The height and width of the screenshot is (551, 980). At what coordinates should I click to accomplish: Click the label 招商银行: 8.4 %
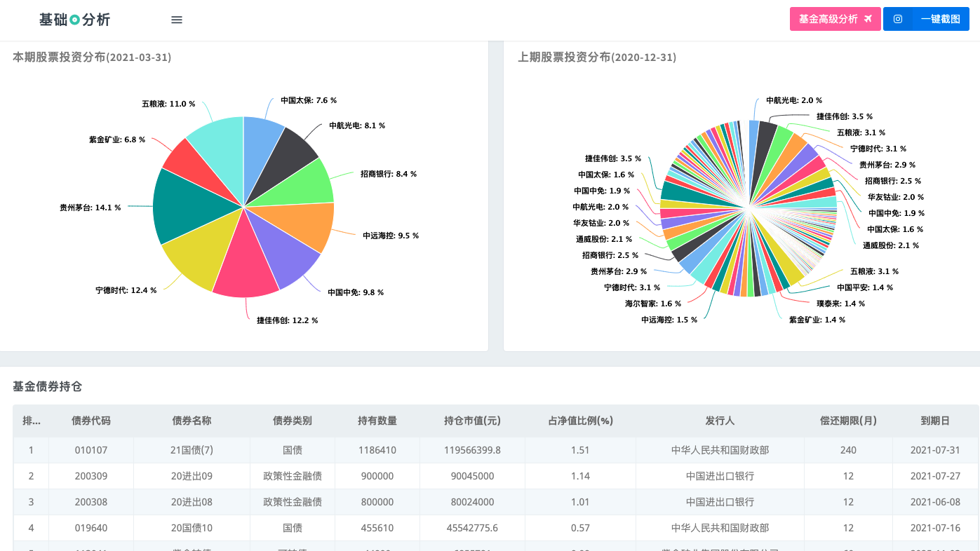pos(389,174)
